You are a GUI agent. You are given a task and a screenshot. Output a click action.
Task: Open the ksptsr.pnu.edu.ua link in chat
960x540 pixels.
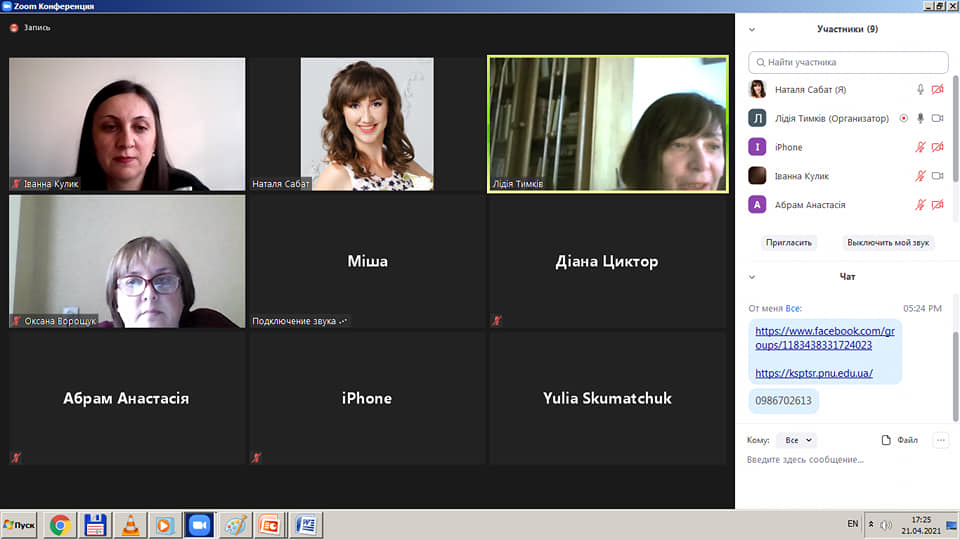(x=814, y=373)
